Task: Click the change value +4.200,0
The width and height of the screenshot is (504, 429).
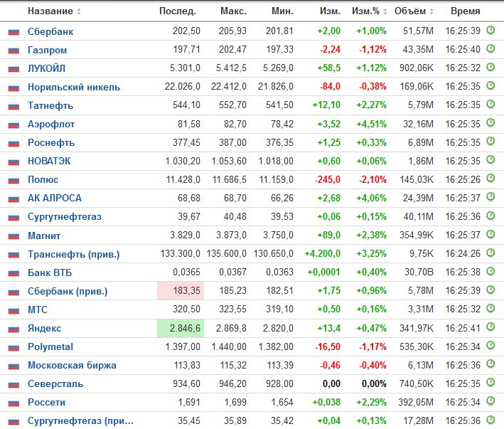Action: coord(322,254)
